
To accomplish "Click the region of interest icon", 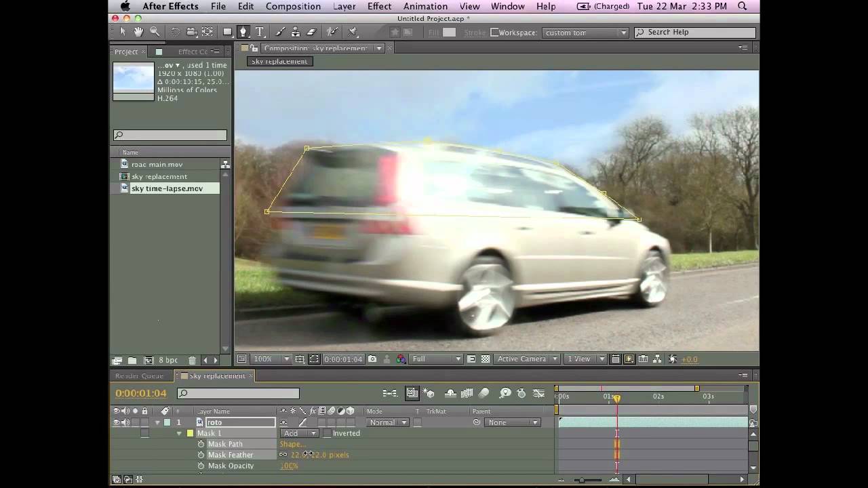I will [x=471, y=359].
